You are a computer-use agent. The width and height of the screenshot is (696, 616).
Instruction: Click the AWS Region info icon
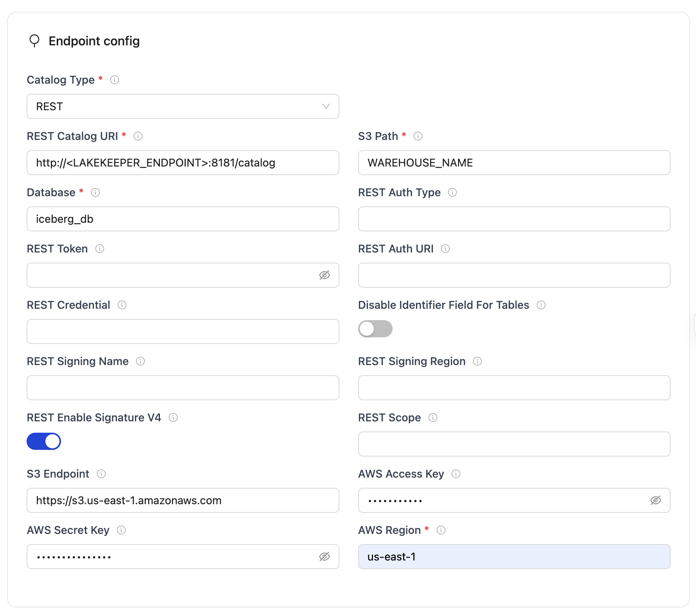[441, 530]
